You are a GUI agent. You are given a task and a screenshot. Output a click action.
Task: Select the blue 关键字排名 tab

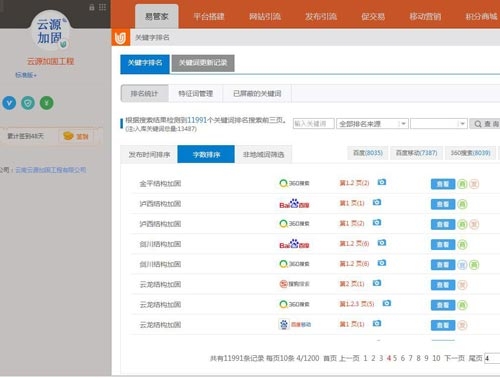[145, 63]
